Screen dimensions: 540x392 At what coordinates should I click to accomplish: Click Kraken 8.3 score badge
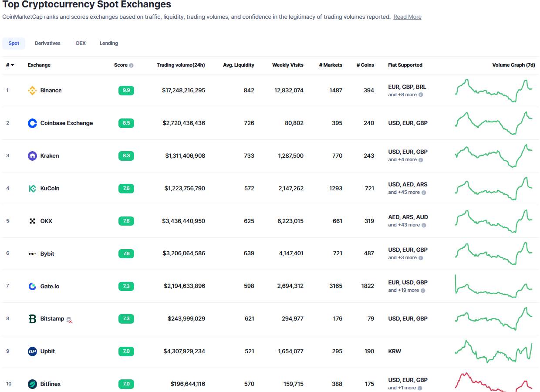tap(126, 156)
